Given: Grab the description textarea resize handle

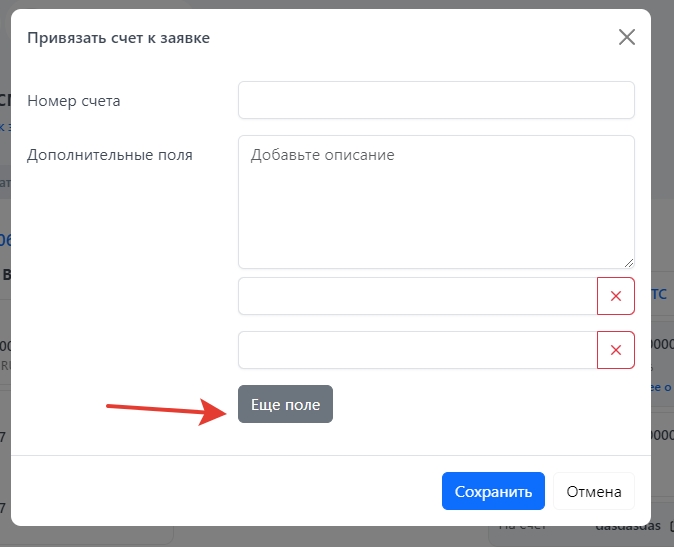Looking at the screenshot, I should (x=628, y=262).
